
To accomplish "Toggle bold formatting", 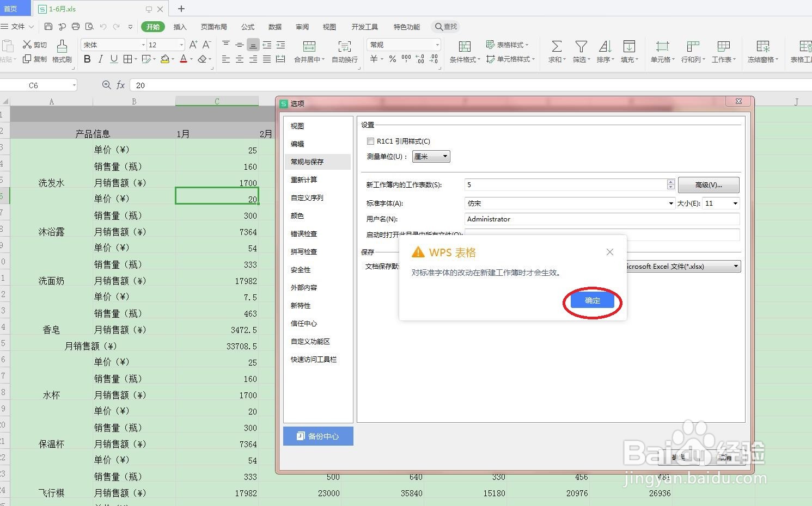I will coord(87,59).
